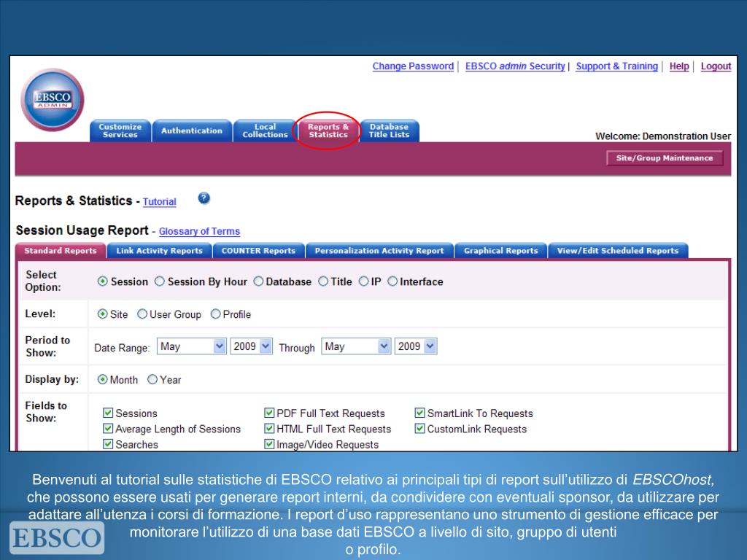747x560 pixels.
Task: Set level to Profile
Action: click(x=215, y=314)
